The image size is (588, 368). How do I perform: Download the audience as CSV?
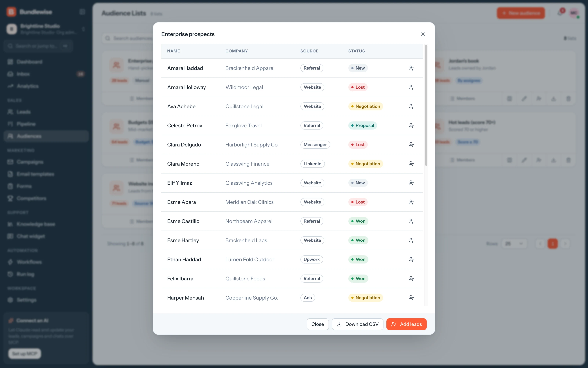pyautogui.click(x=357, y=324)
